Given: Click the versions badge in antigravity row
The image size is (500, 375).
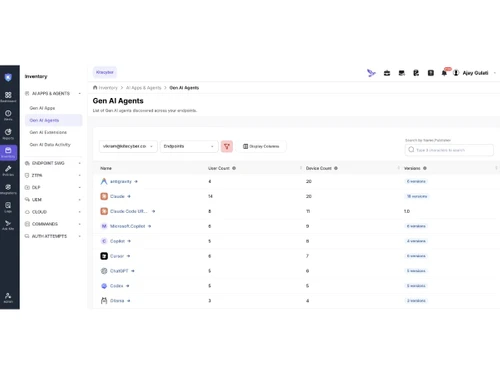Looking at the screenshot, I should [416, 181].
